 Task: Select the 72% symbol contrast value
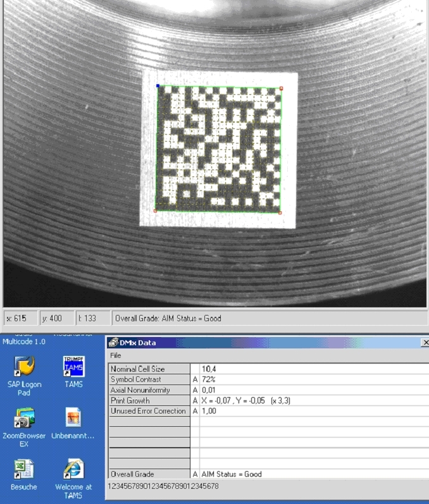[x=208, y=379]
